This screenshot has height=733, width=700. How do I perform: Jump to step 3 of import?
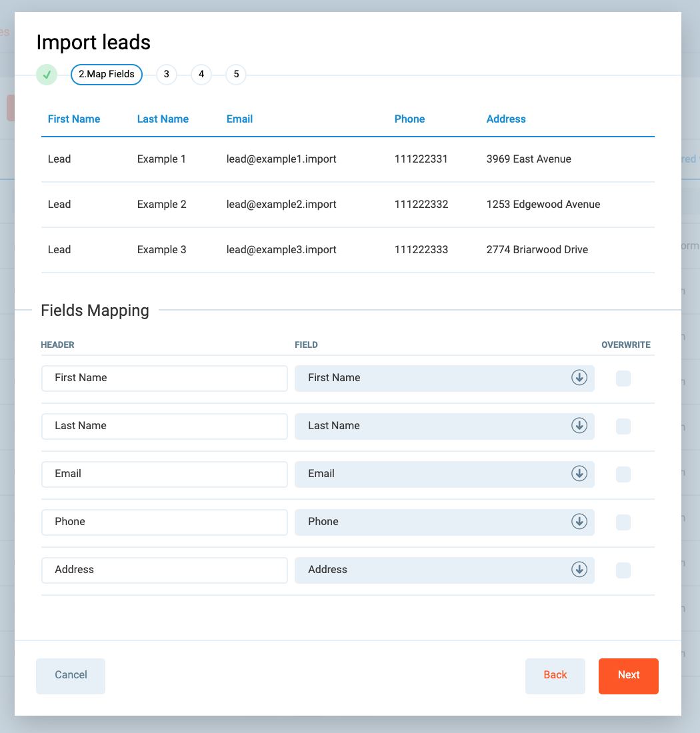167,75
